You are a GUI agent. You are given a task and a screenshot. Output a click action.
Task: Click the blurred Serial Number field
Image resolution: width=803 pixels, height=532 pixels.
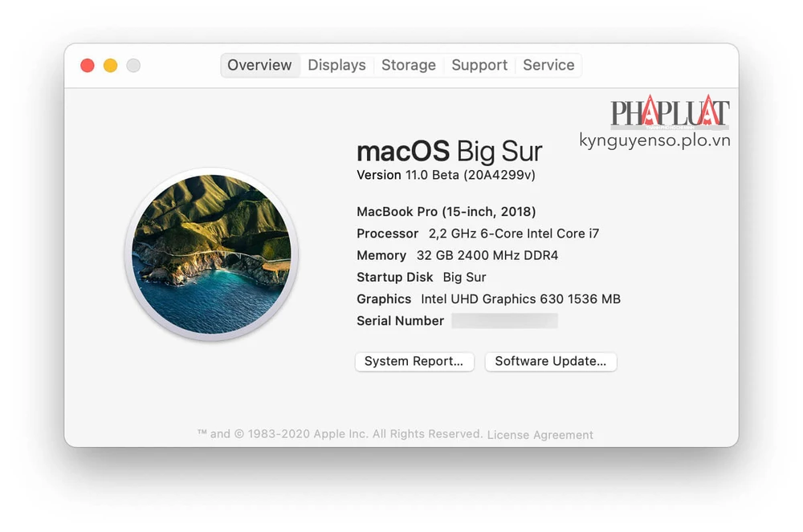(504, 320)
